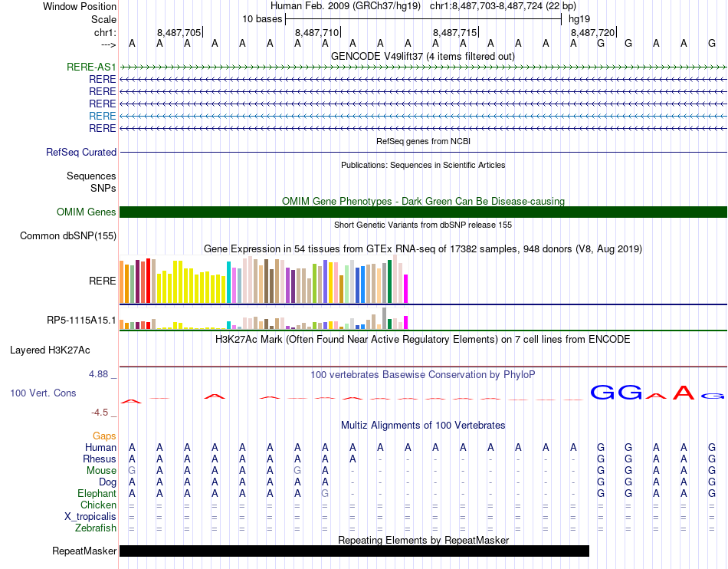Click the 8,487,705 coordinate marker
The height and width of the screenshot is (569, 728).
click(x=179, y=32)
